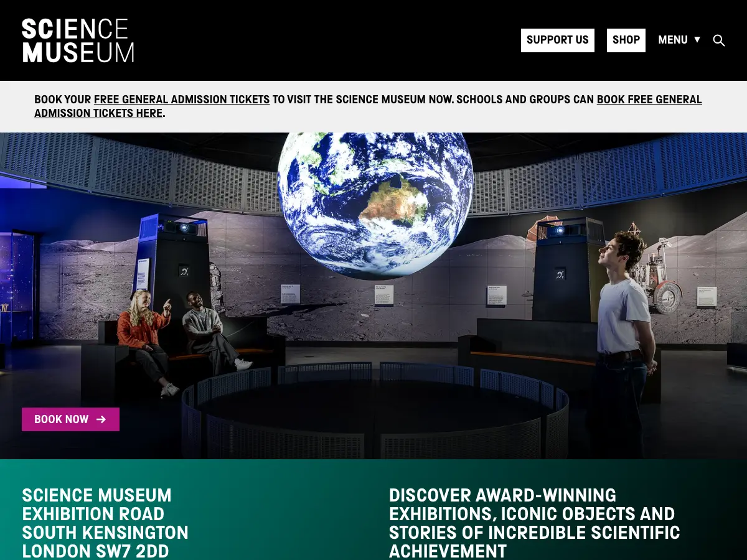Open the Free General Admission Tickets link
The height and width of the screenshot is (560, 747).
[x=182, y=100]
